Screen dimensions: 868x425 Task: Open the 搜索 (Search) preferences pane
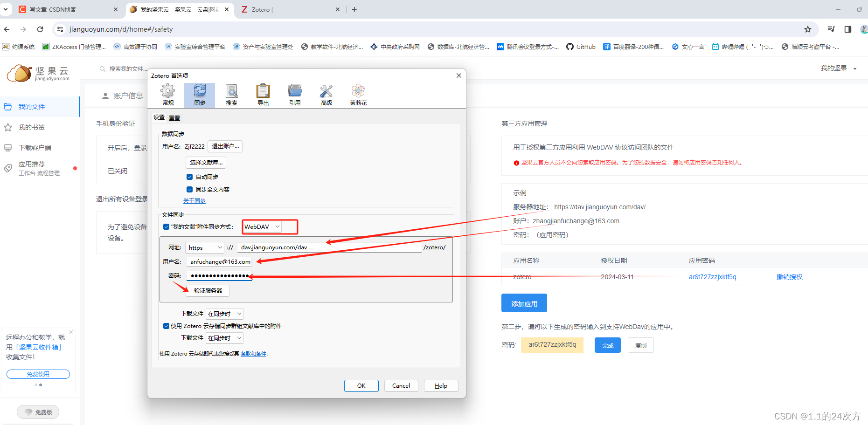(x=231, y=95)
